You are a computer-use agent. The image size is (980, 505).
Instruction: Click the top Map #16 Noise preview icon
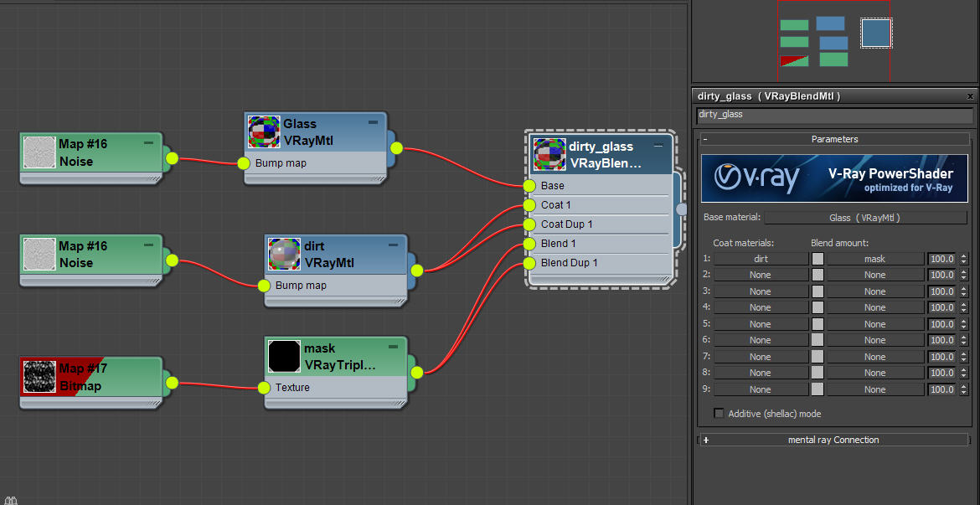tap(39, 152)
